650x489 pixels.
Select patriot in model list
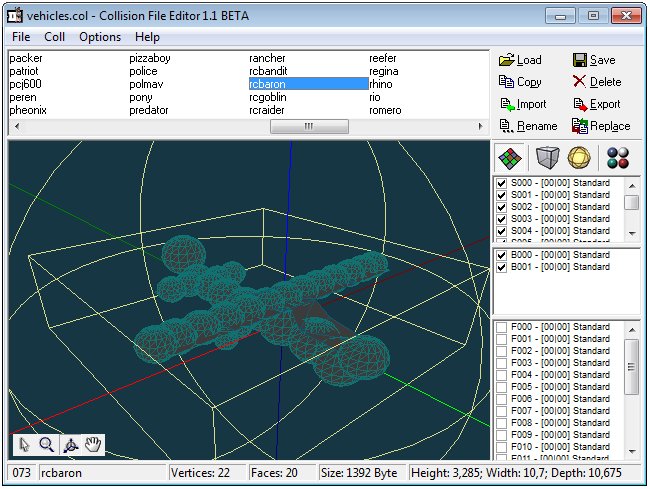click(x=24, y=71)
